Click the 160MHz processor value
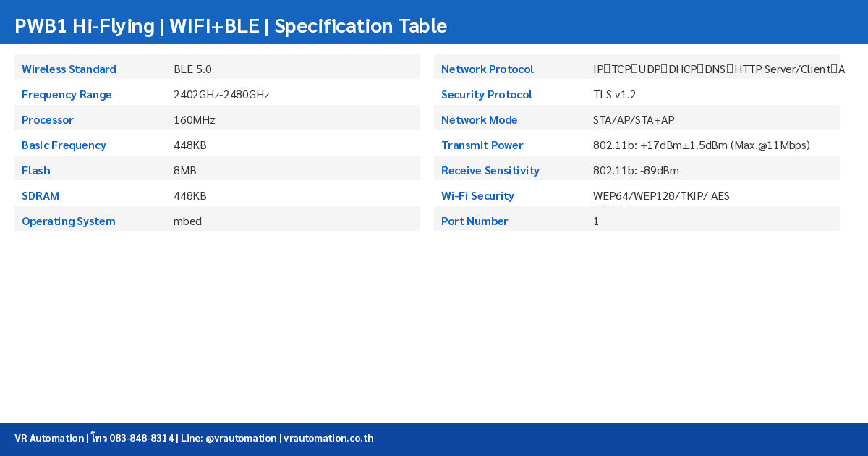This screenshot has width=868, height=456. pyautogui.click(x=194, y=120)
